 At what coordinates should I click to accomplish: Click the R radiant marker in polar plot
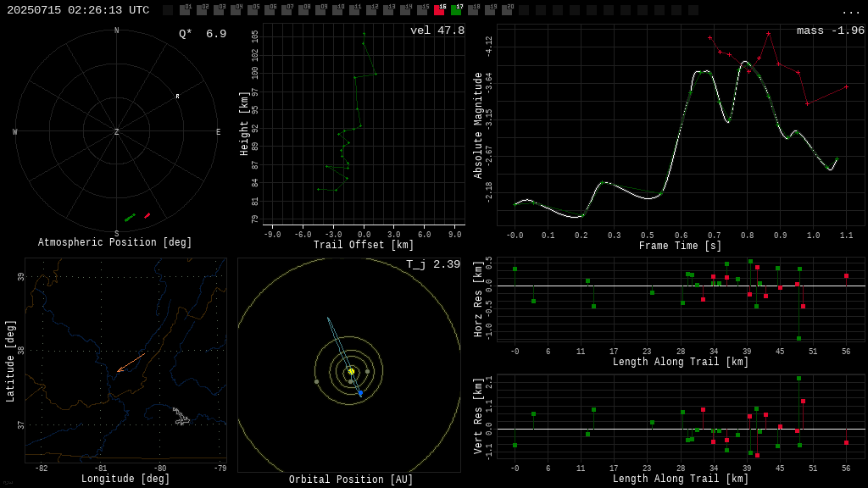point(177,97)
